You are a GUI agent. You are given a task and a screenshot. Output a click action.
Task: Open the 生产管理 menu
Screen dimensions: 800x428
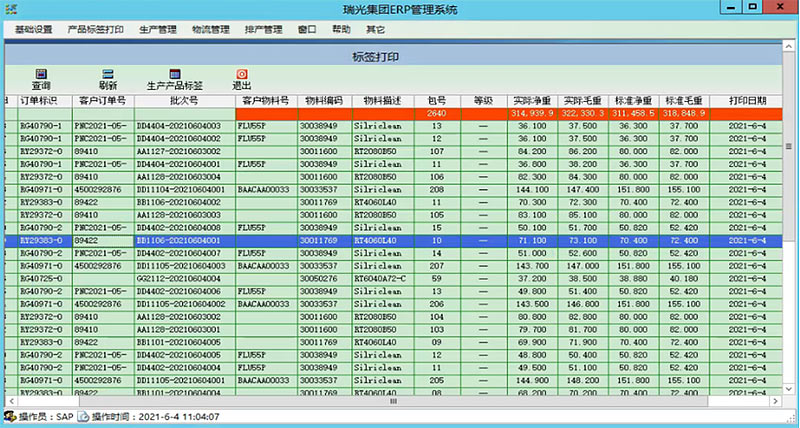pyautogui.click(x=158, y=30)
